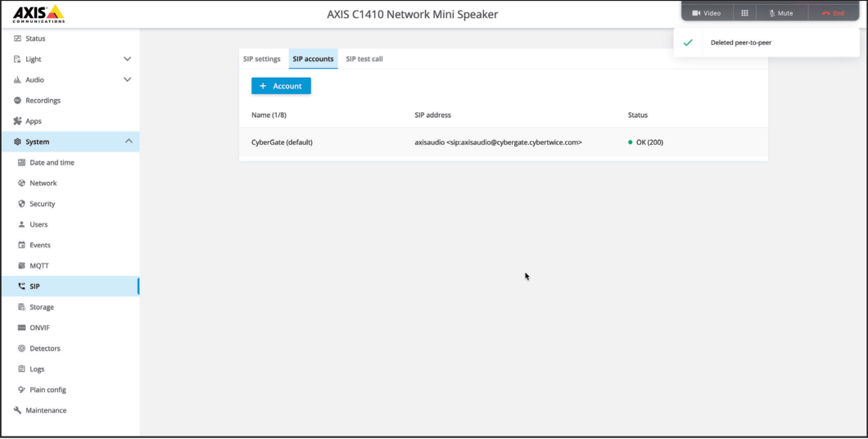868x439 pixels.
Task: Open the keypad grid in call bar
Action: click(x=744, y=13)
